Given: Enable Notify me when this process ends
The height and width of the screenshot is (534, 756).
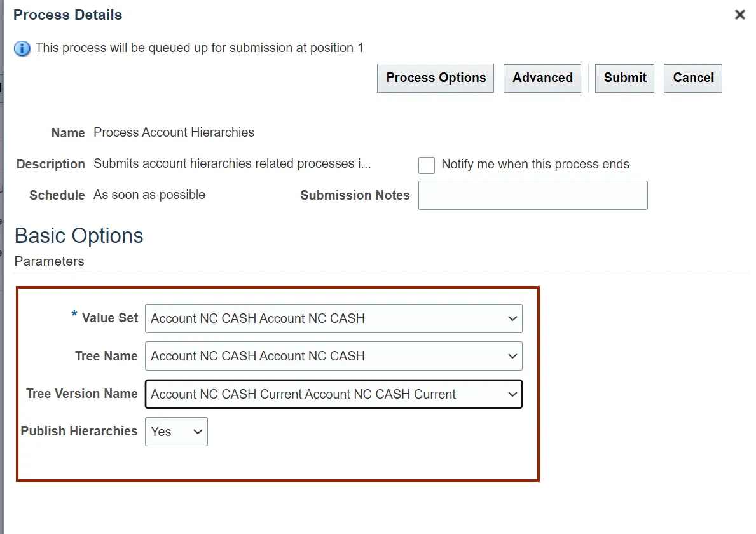Looking at the screenshot, I should point(427,165).
